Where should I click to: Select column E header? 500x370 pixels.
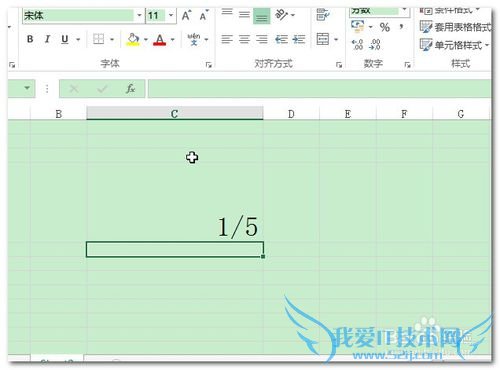pyautogui.click(x=348, y=114)
